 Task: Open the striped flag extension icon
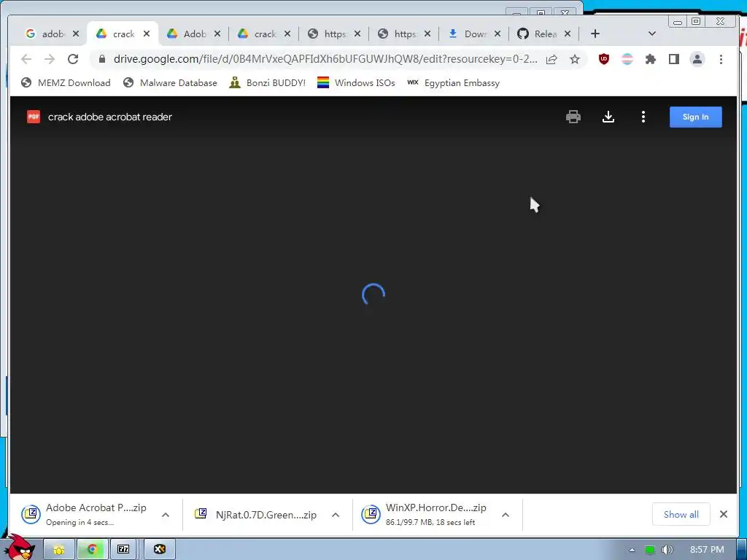pos(627,59)
